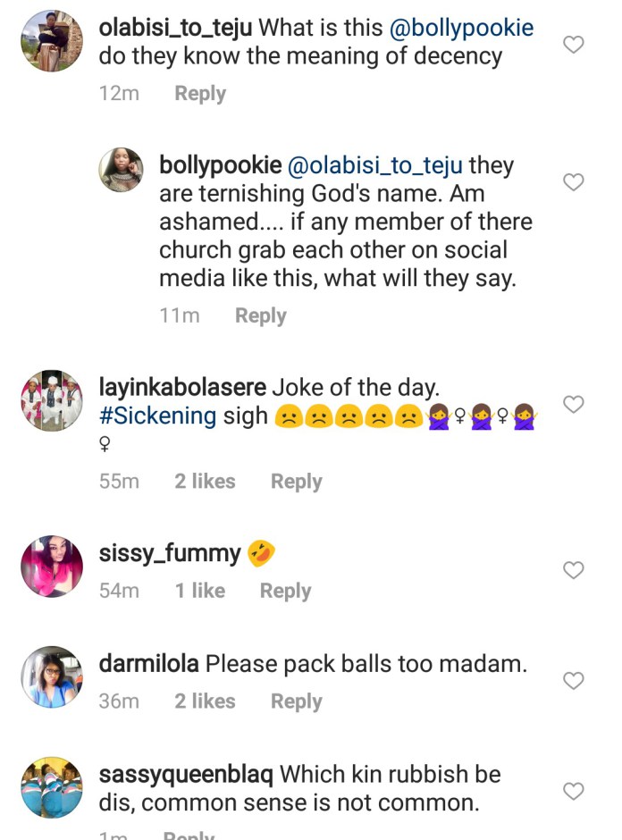Tap heart on bollypookie's reply
Screen dimensions: 622x840
[x=574, y=182]
